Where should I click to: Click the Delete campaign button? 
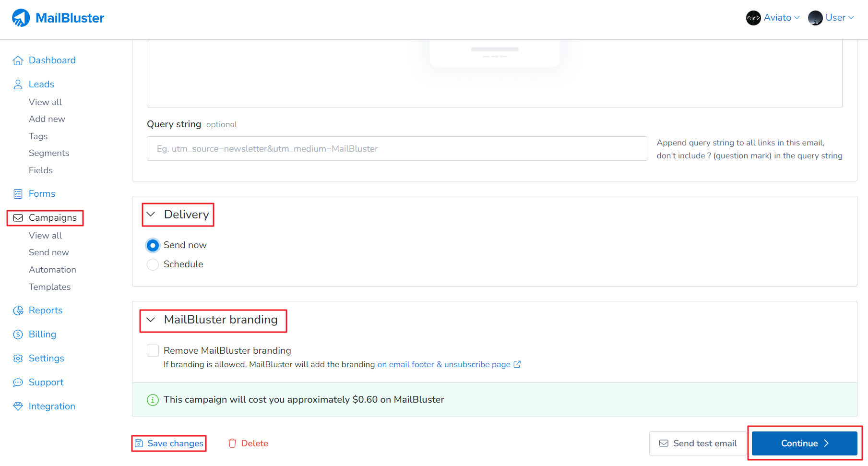[x=248, y=443]
